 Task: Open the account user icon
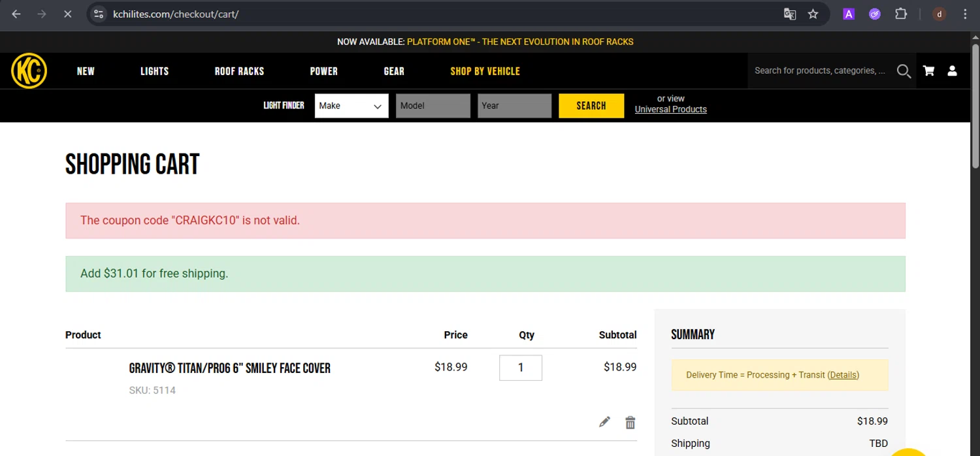[x=952, y=71]
